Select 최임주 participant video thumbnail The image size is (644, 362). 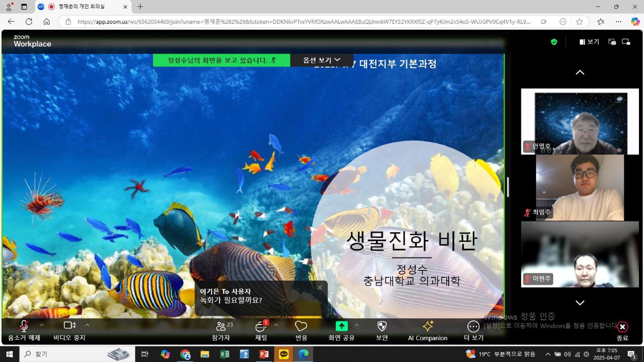point(580,188)
